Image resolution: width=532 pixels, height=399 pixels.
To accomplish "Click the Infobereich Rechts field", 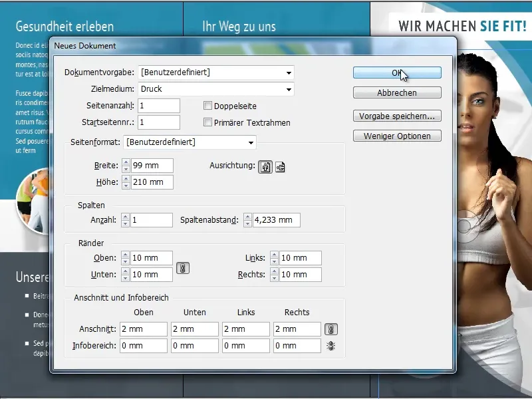I will (x=297, y=346).
